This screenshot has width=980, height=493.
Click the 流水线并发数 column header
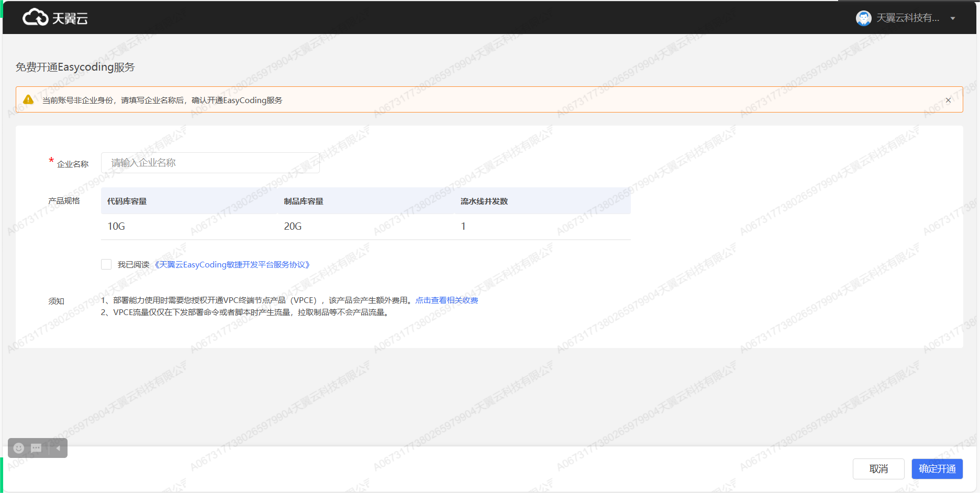(x=484, y=201)
